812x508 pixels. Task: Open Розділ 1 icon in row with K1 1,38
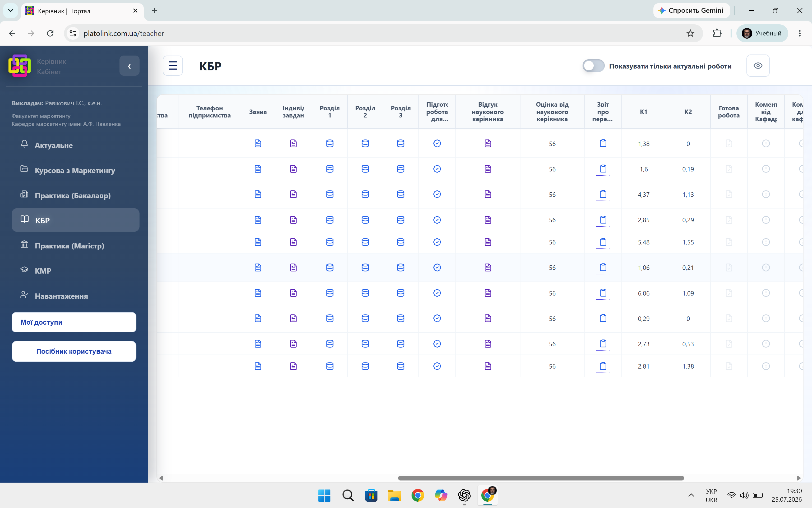(330, 143)
